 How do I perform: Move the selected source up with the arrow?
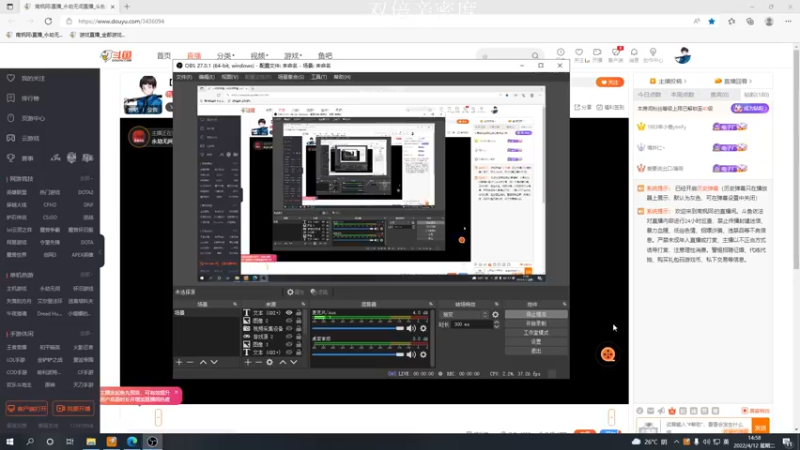pyautogui.click(x=283, y=362)
